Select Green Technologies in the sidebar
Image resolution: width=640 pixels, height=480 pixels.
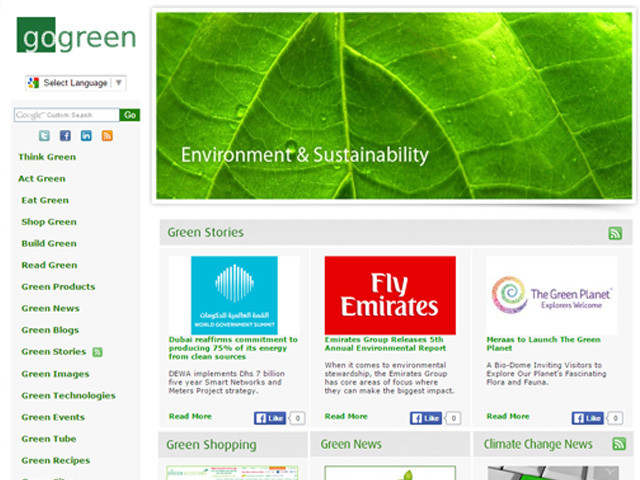click(x=68, y=396)
